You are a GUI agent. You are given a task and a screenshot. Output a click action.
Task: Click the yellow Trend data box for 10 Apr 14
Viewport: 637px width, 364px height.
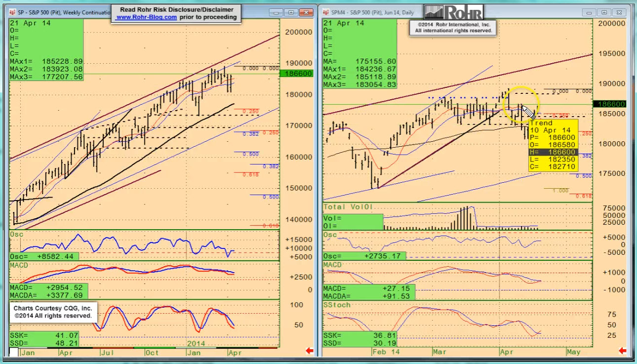click(553, 146)
